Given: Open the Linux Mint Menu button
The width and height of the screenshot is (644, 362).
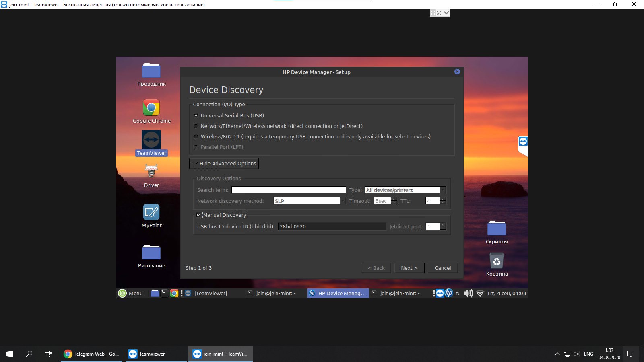Looking at the screenshot, I should click(x=130, y=293).
